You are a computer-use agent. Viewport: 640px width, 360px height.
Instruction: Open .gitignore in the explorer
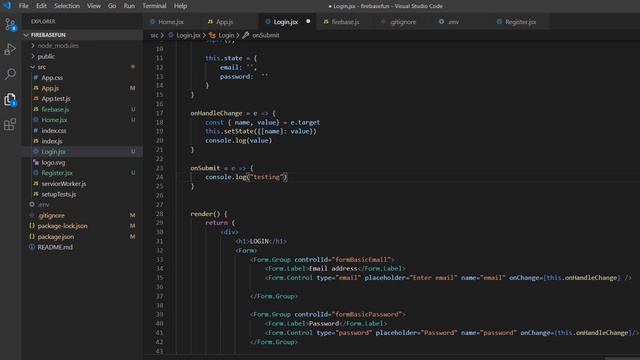click(82, 216)
